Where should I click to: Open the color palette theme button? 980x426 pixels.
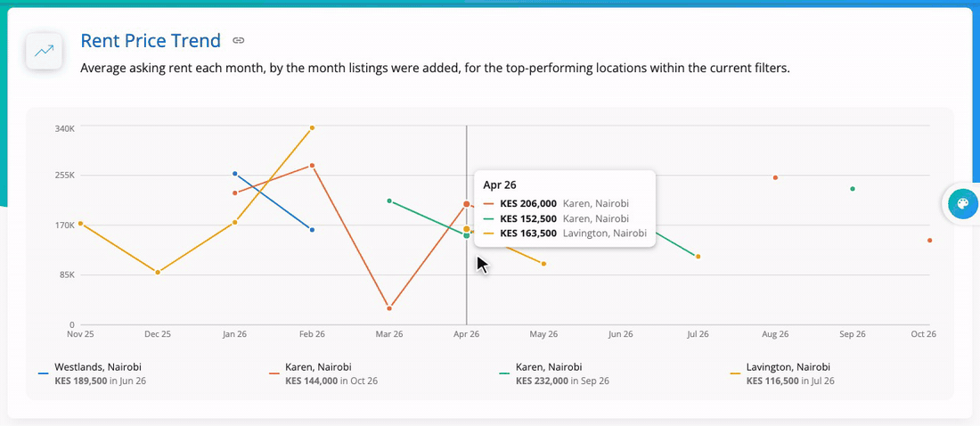coord(962,205)
